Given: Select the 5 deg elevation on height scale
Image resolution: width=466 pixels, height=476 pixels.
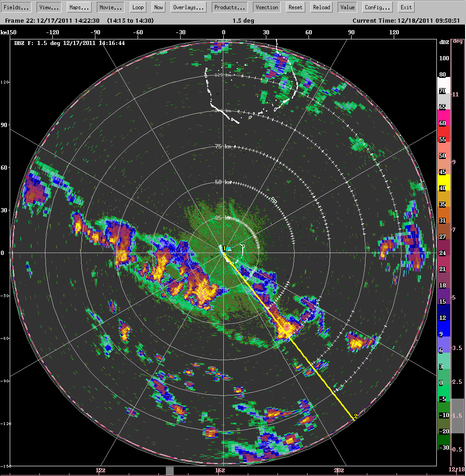Looking at the screenshot, I should click(x=454, y=298).
